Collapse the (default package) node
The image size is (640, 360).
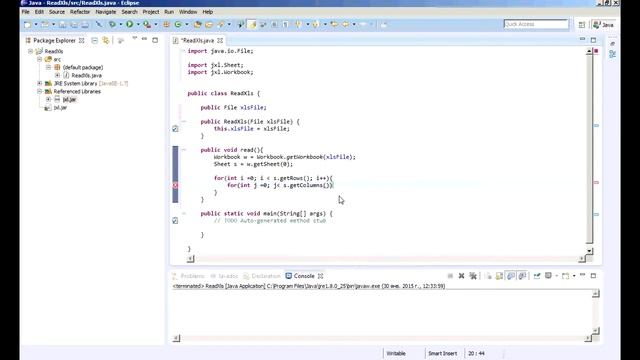pos(49,67)
